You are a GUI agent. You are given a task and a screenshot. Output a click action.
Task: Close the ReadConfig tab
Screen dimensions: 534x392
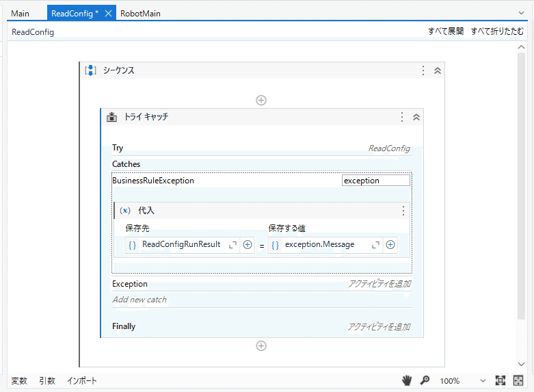click(108, 14)
